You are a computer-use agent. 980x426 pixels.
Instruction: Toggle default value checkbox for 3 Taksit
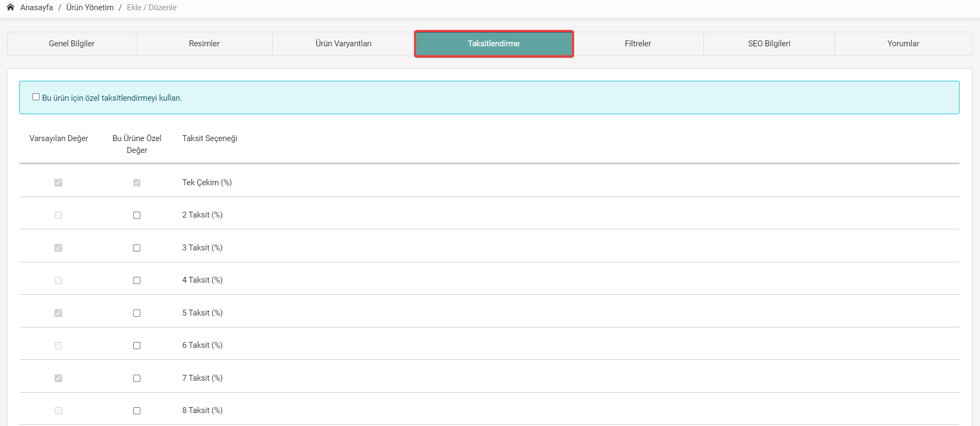58,248
